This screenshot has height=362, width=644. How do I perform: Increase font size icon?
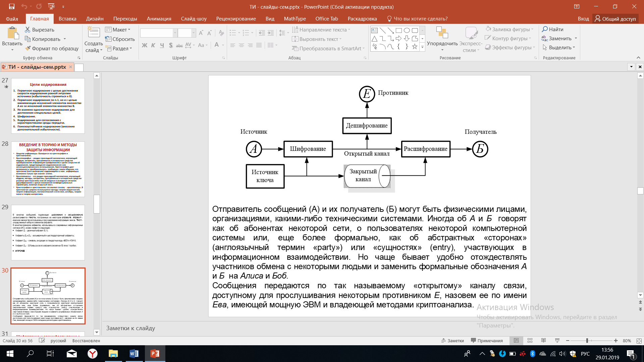[x=201, y=33]
